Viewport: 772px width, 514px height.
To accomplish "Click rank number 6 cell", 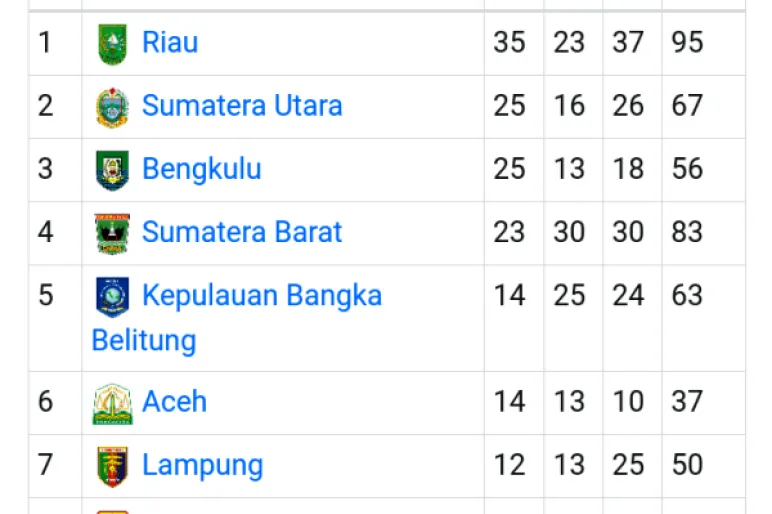I will pos(45,402).
